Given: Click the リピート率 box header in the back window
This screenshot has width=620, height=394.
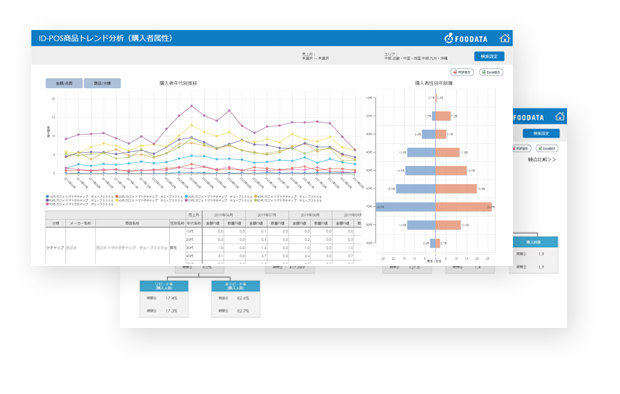Looking at the screenshot, I should (x=164, y=286).
